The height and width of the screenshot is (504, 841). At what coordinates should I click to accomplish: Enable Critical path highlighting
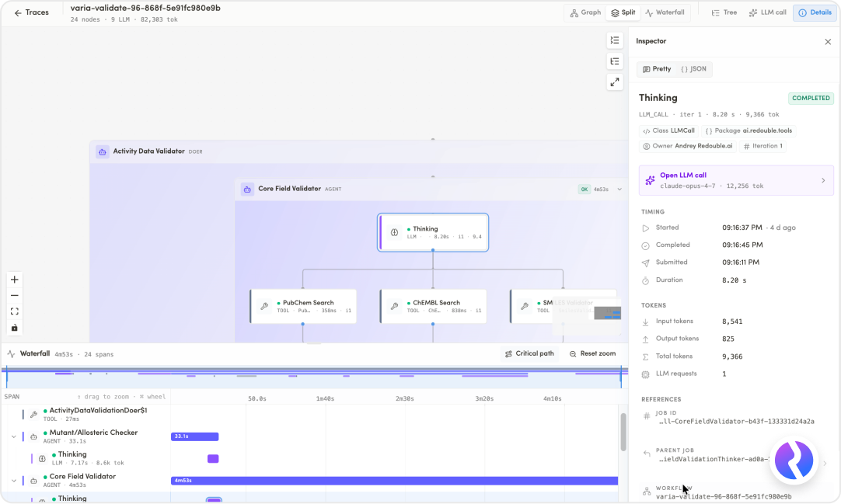click(x=529, y=354)
